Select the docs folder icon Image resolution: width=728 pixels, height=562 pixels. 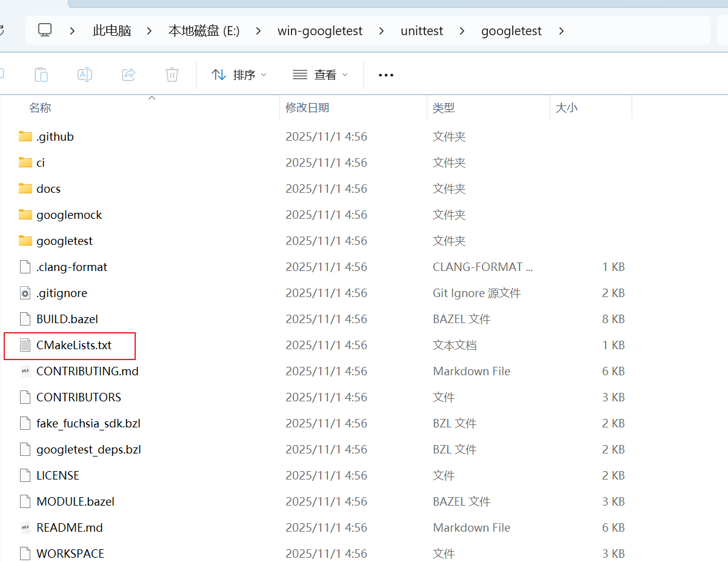coord(25,189)
